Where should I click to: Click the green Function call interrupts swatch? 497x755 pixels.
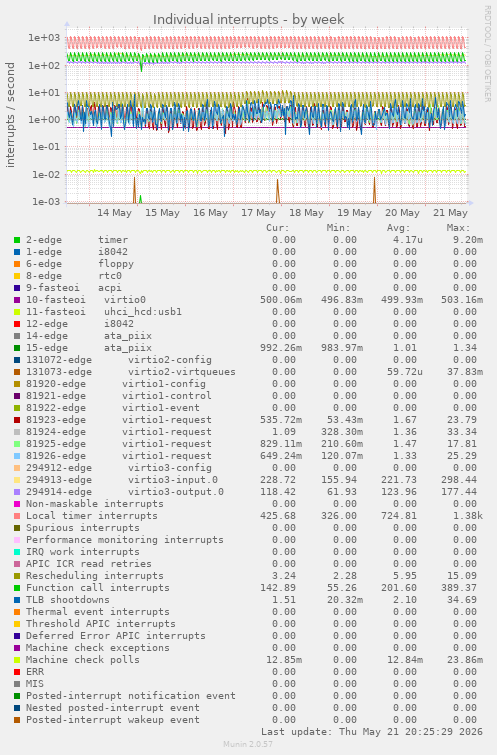[x=17, y=588]
